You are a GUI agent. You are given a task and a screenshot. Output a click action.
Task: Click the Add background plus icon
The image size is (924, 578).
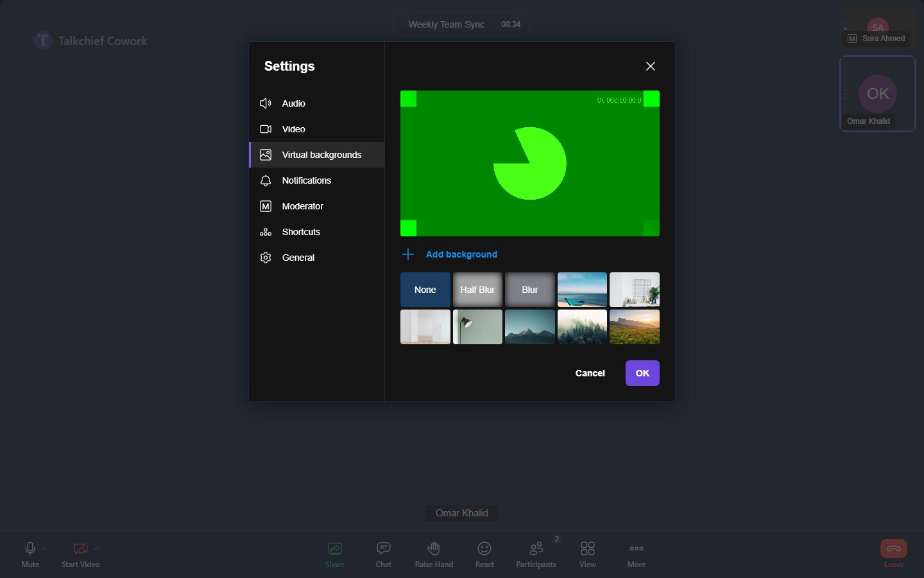coord(408,254)
